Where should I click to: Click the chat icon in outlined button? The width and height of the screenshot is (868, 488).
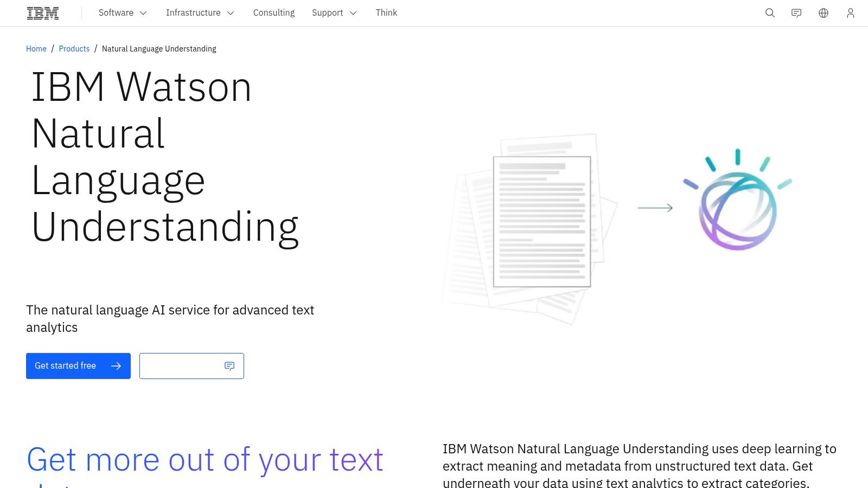point(229,366)
